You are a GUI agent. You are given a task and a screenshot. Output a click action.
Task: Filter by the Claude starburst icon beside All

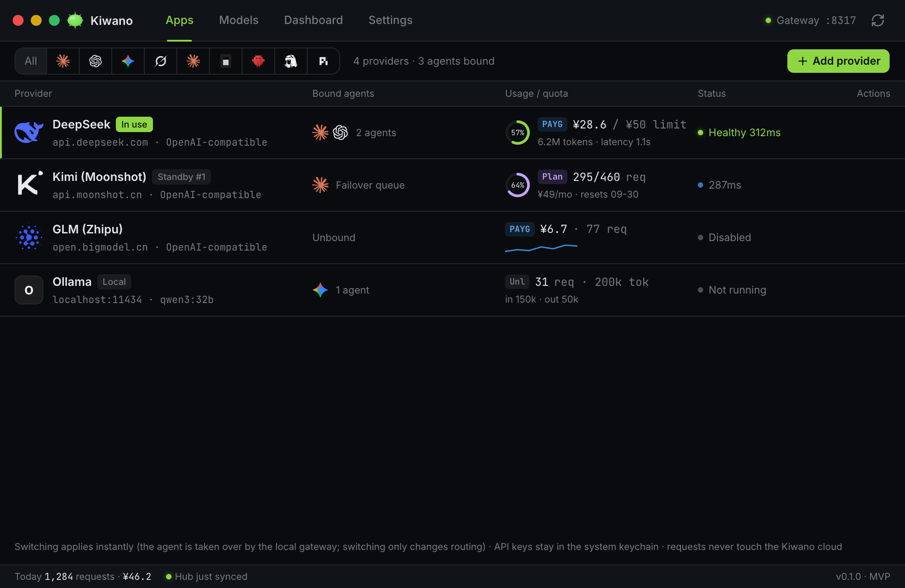tap(63, 61)
